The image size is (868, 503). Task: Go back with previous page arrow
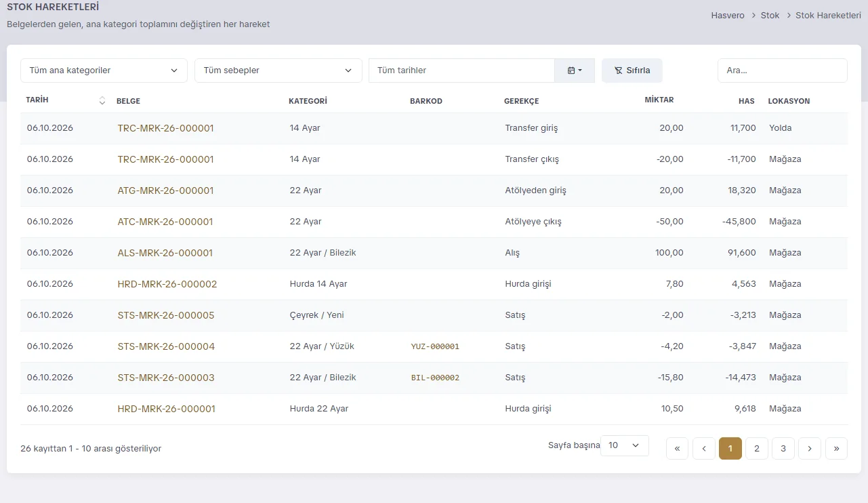(704, 448)
